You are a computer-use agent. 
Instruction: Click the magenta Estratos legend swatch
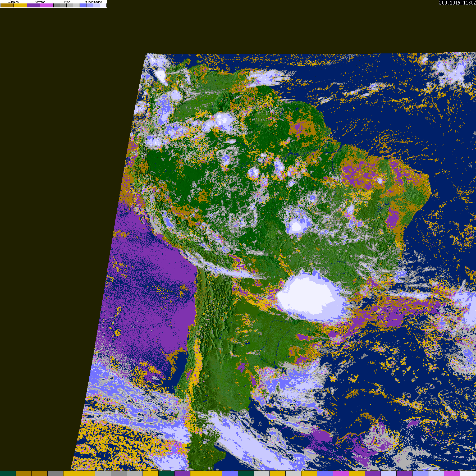tap(47, 5)
